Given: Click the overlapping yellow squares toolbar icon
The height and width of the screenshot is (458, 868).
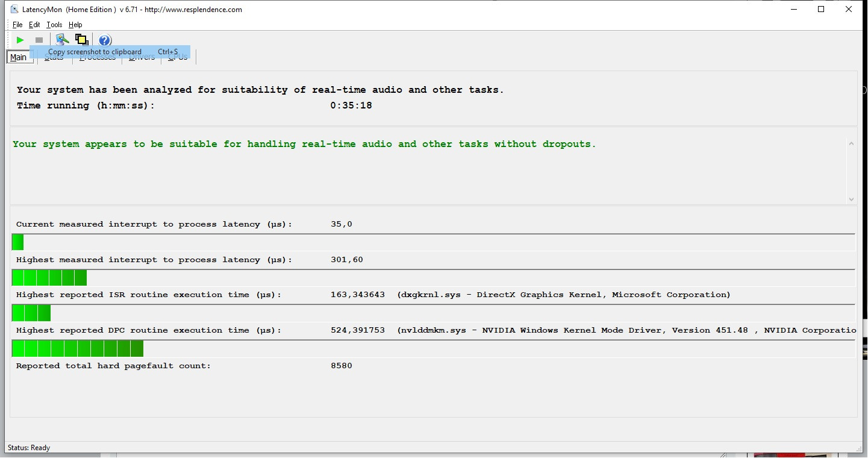Looking at the screenshot, I should point(81,40).
